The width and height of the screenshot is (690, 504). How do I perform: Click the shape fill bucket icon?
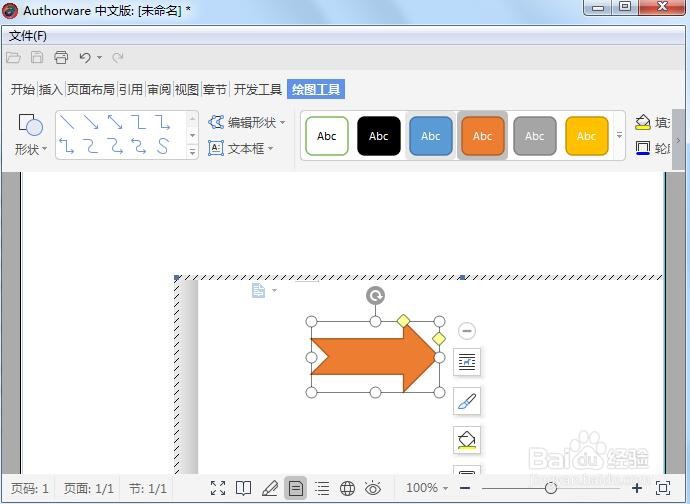(x=643, y=122)
